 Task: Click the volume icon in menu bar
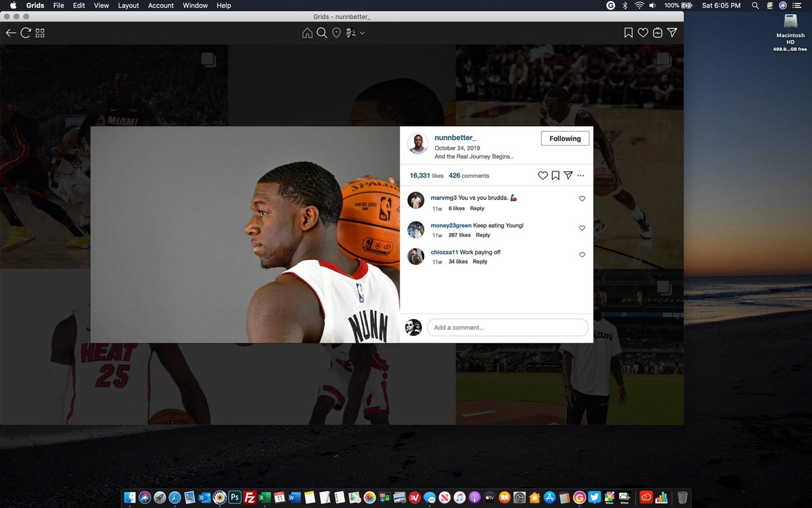click(x=653, y=5)
